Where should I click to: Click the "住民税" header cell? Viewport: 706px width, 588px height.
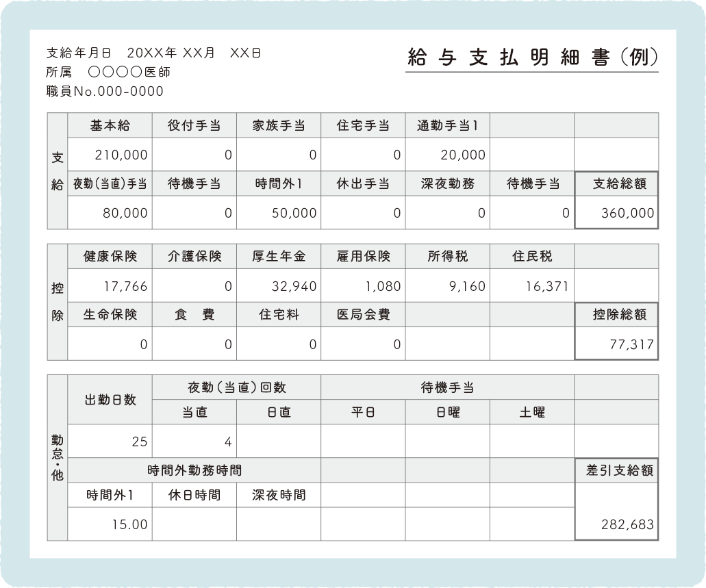click(532, 257)
